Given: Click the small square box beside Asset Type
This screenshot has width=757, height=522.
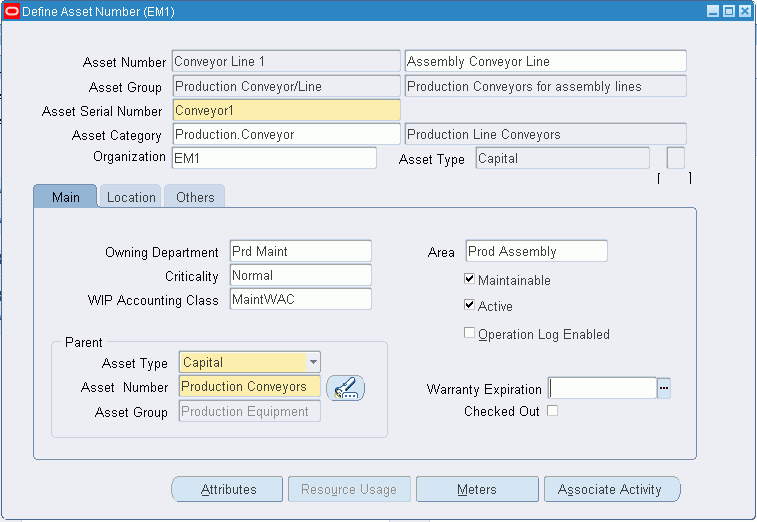Looking at the screenshot, I should (x=675, y=158).
